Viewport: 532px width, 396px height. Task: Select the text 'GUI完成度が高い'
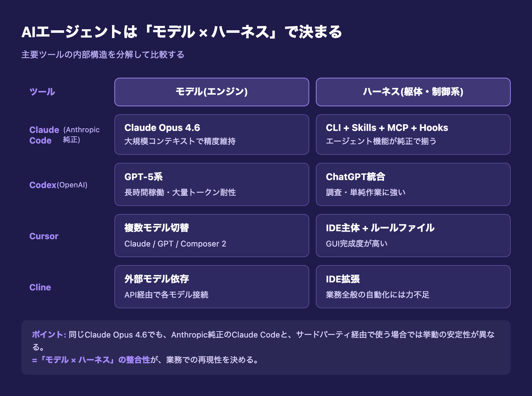click(357, 244)
